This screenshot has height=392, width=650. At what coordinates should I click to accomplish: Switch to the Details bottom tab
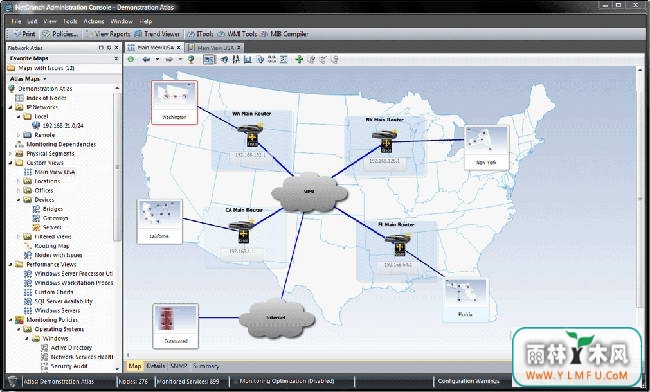click(155, 366)
